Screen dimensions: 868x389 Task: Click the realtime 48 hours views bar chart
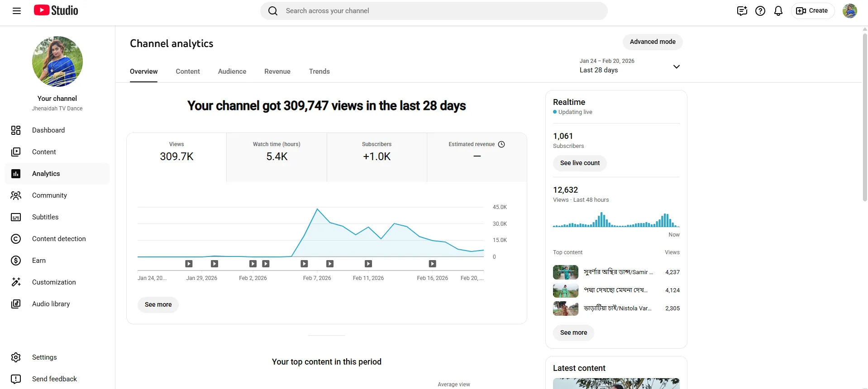(616, 220)
